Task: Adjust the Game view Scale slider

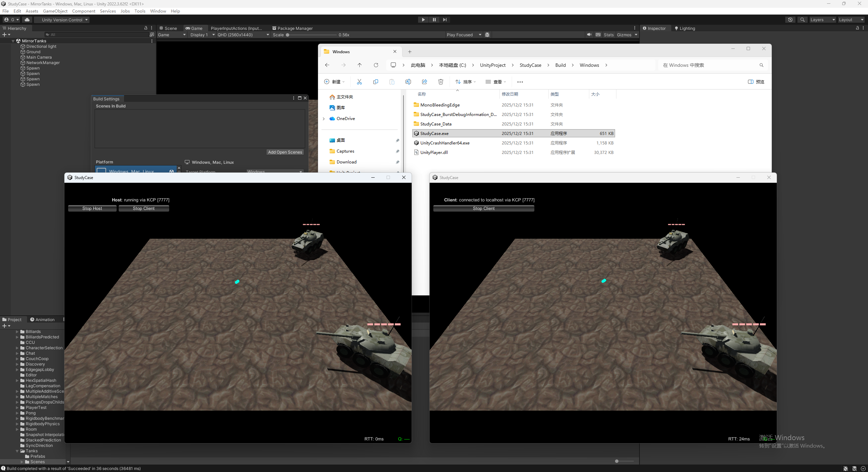Action: [288, 35]
